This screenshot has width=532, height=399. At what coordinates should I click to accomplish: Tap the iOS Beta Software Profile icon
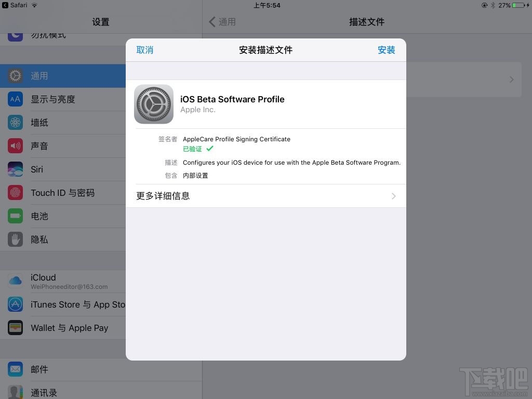click(x=154, y=104)
